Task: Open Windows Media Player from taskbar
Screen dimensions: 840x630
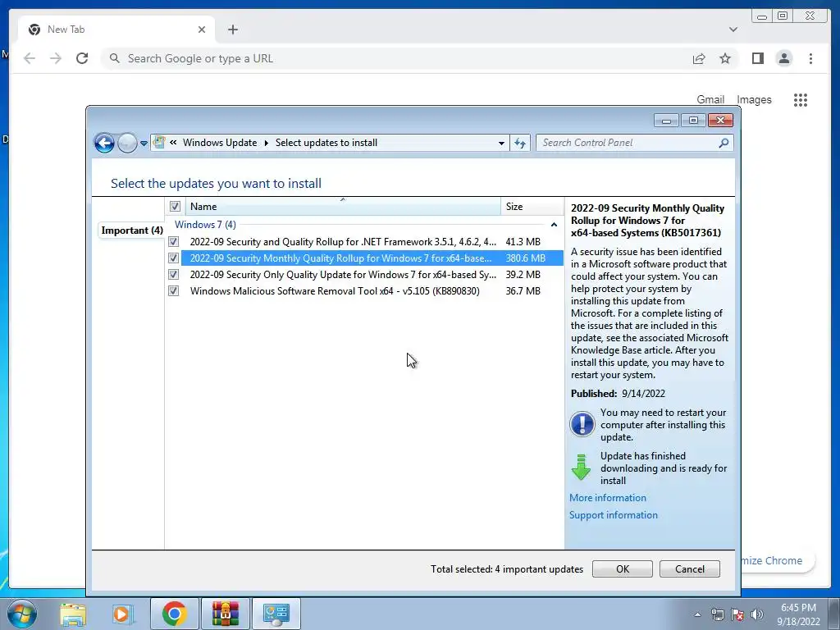Action: [122, 614]
